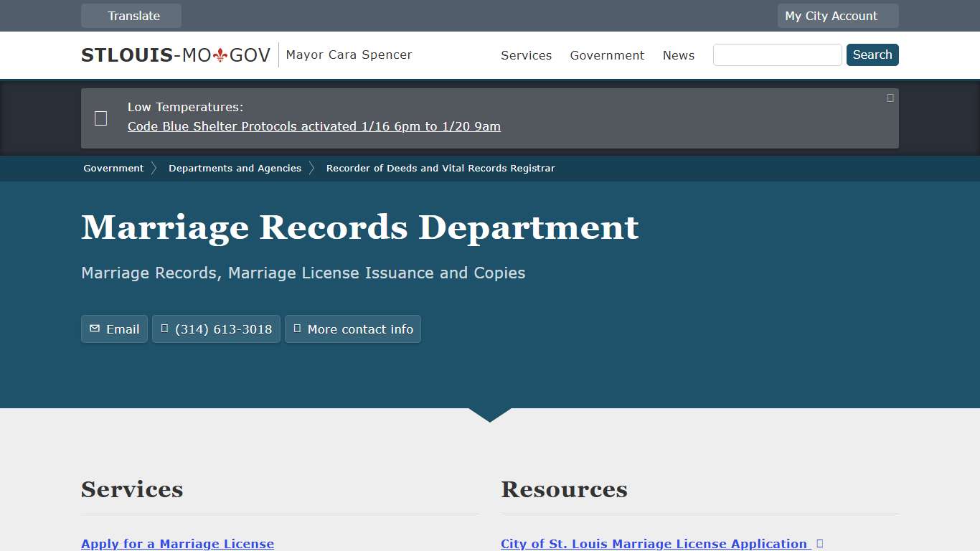Image resolution: width=980 pixels, height=551 pixels.
Task: Select News in the top navigation
Action: [x=678, y=55]
